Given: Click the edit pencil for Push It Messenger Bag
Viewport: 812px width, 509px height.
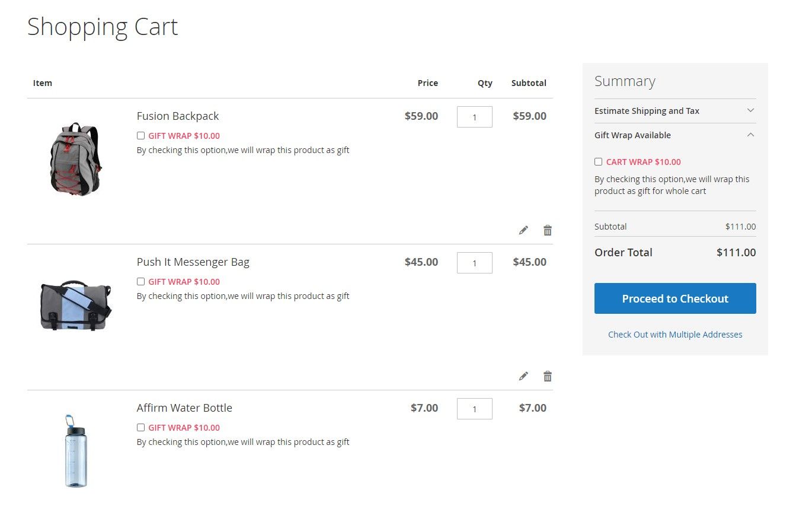Looking at the screenshot, I should [x=523, y=376].
